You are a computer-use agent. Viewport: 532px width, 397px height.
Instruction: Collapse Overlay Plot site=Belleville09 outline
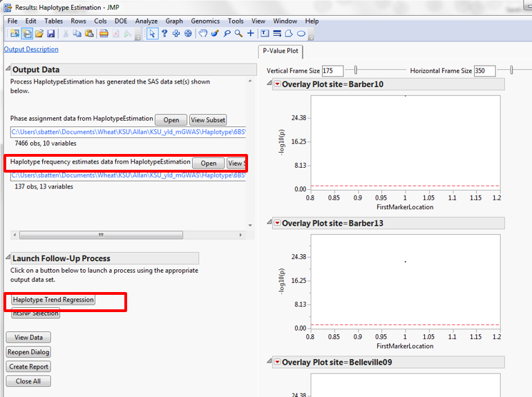pyautogui.click(x=269, y=360)
